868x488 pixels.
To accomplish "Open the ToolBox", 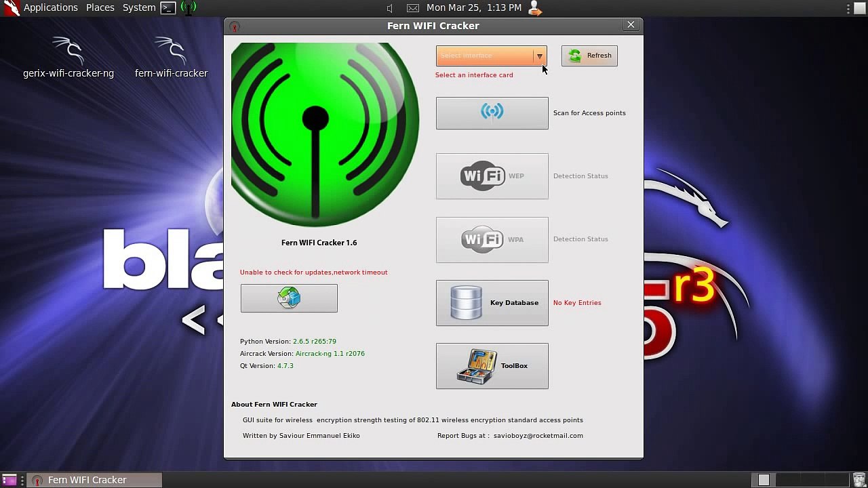I will point(492,366).
